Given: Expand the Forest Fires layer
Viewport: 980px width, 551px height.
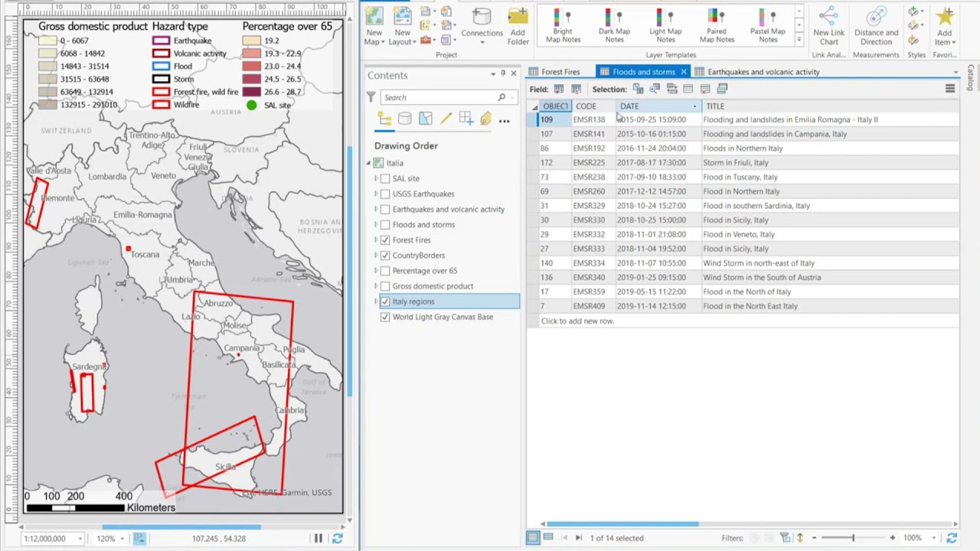Looking at the screenshot, I should [376, 240].
